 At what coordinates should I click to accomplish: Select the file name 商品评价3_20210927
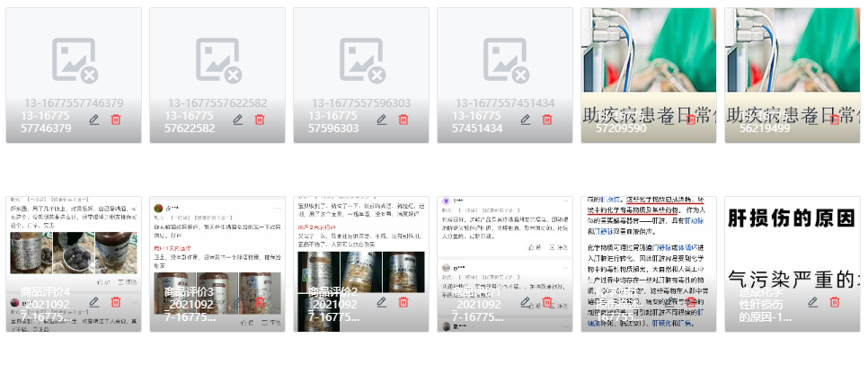(x=190, y=305)
